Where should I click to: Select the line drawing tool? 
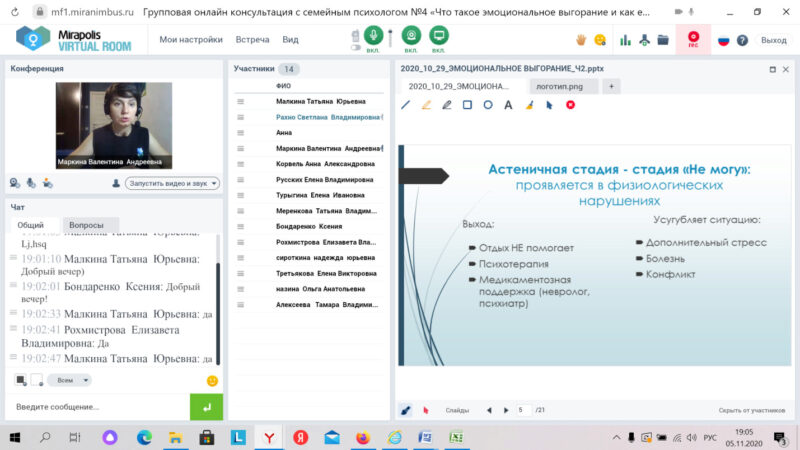coord(406,105)
